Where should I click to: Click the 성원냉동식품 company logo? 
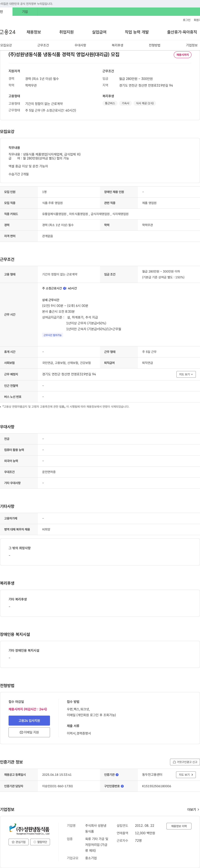pyautogui.click(x=29, y=829)
